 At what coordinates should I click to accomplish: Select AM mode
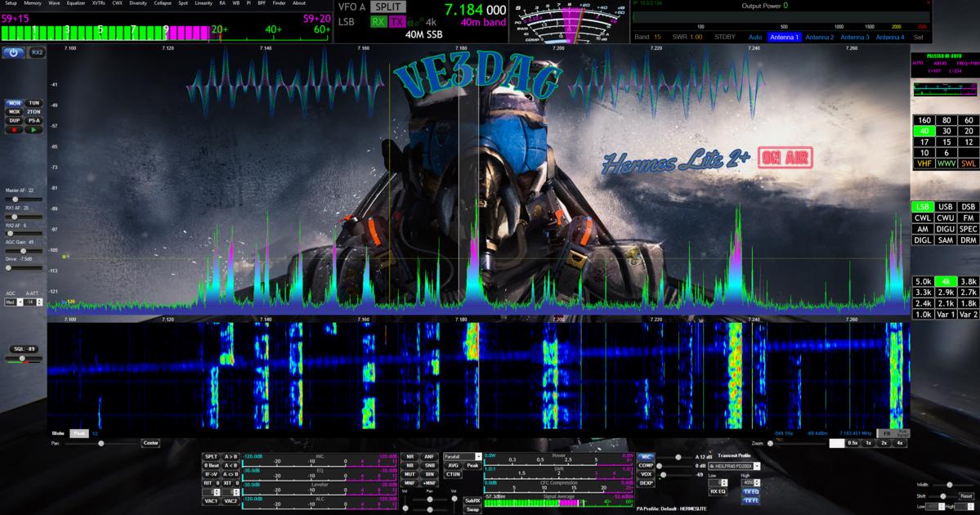pos(923,229)
